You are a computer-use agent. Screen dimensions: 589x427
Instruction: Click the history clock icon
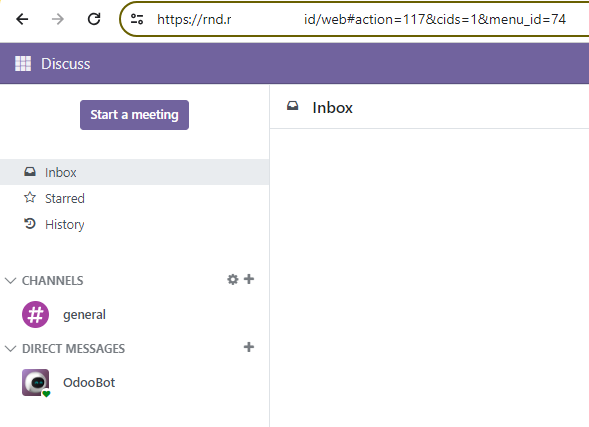point(30,224)
